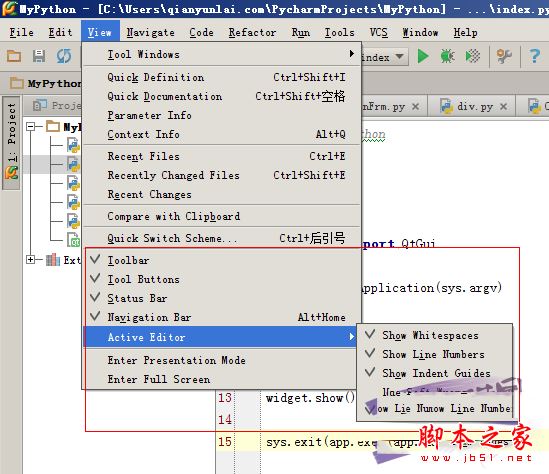This screenshot has height=474, width=549.
Task: Click the widget.show() code line
Action: point(310,398)
